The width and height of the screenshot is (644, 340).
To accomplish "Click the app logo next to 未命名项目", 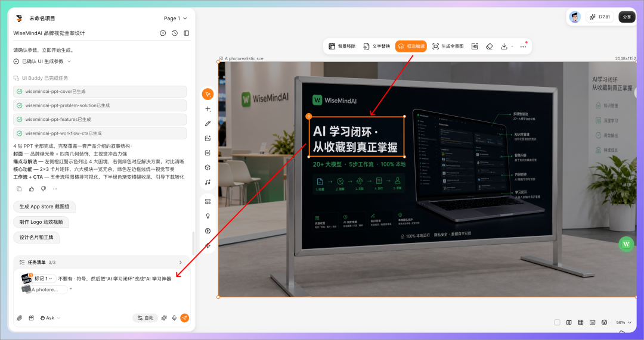I will (x=19, y=18).
